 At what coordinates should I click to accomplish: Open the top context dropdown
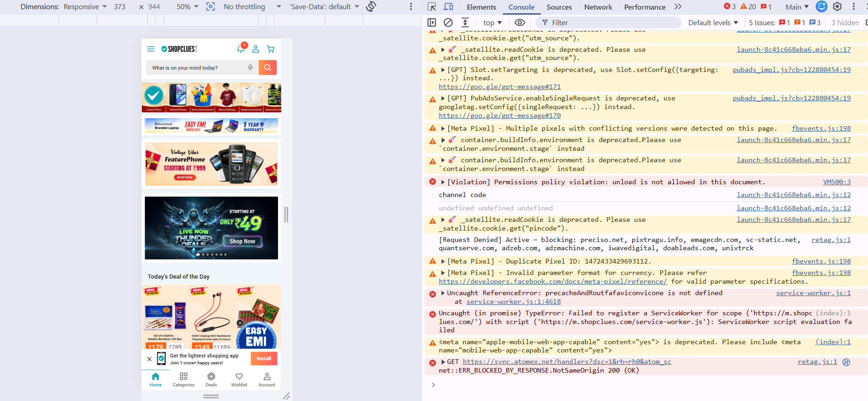pos(492,22)
